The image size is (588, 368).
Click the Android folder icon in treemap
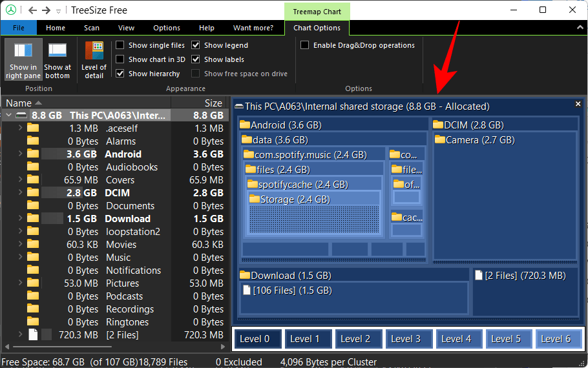[x=245, y=125]
